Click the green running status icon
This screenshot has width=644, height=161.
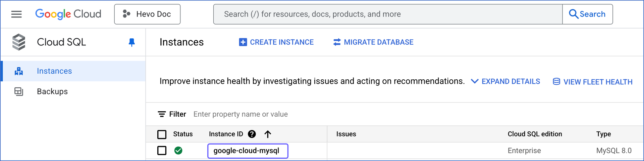coord(178,151)
